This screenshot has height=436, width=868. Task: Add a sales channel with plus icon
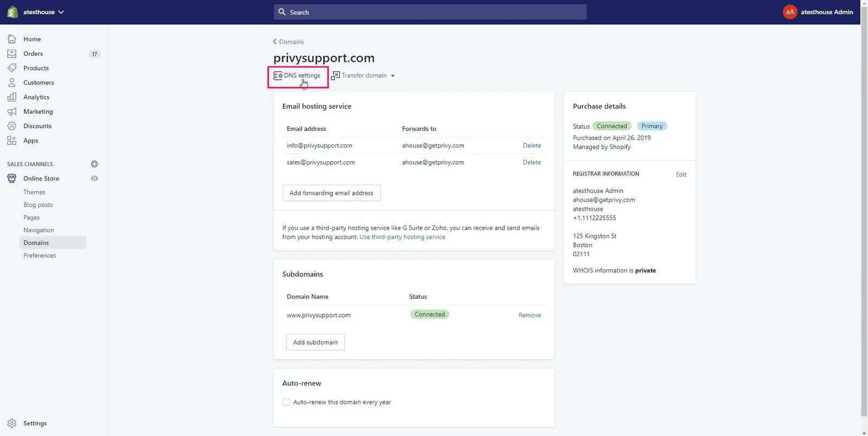pos(94,164)
